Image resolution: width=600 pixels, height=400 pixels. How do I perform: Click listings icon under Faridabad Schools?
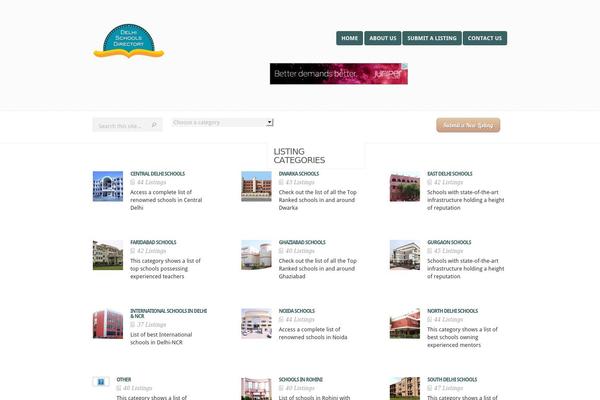coord(132,251)
